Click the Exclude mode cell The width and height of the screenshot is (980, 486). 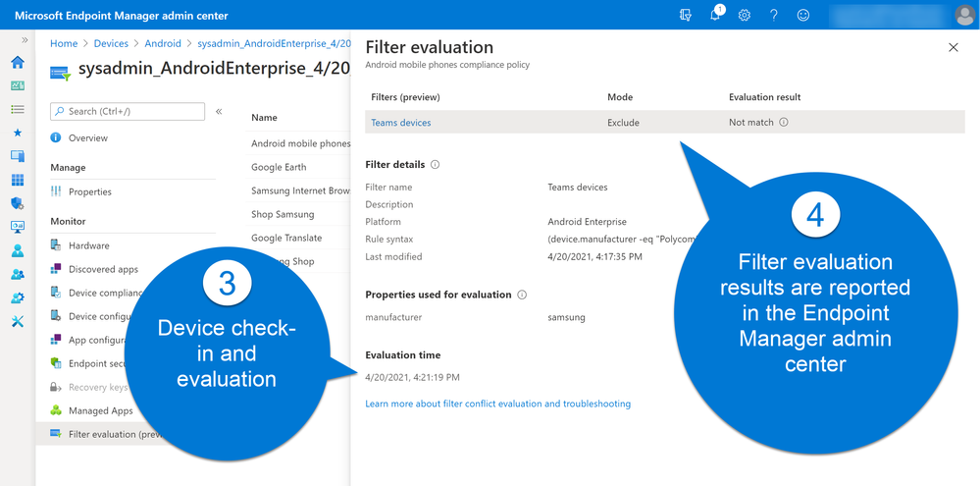623,123
